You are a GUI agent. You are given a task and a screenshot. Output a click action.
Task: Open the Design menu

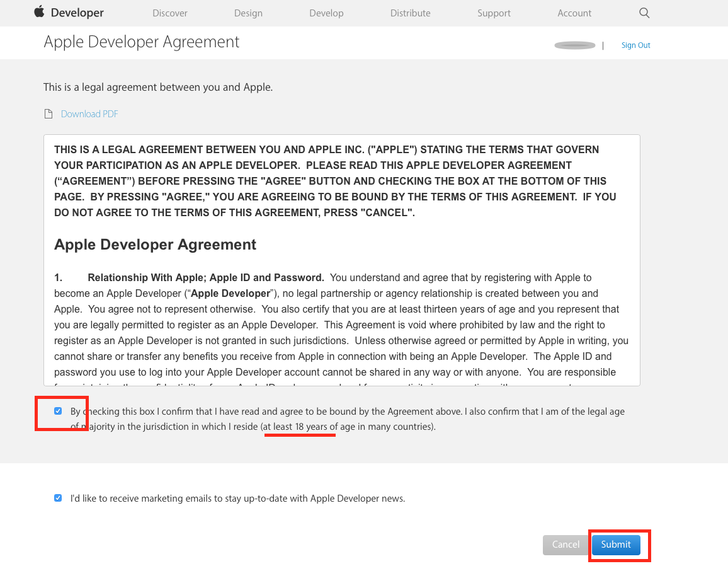248,13
